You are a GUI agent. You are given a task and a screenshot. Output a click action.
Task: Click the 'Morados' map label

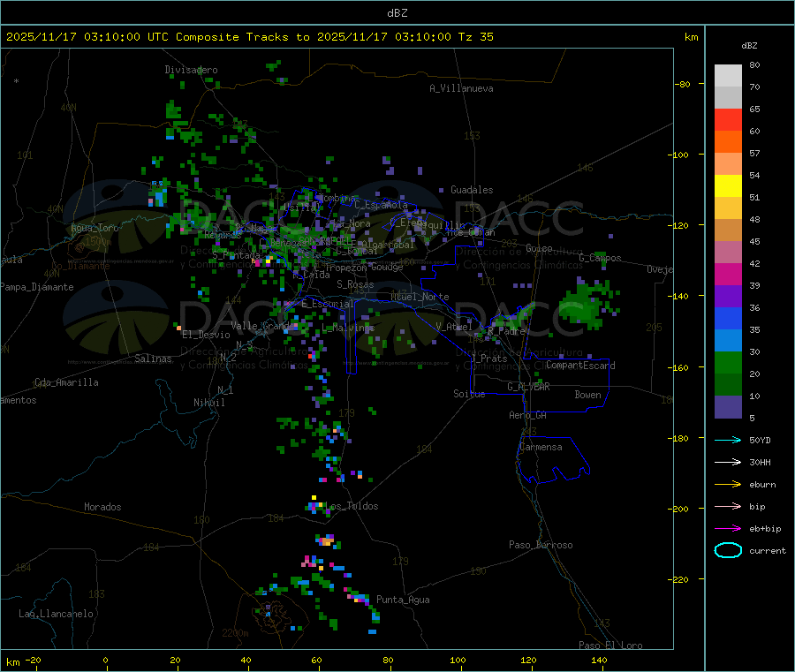click(x=102, y=507)
